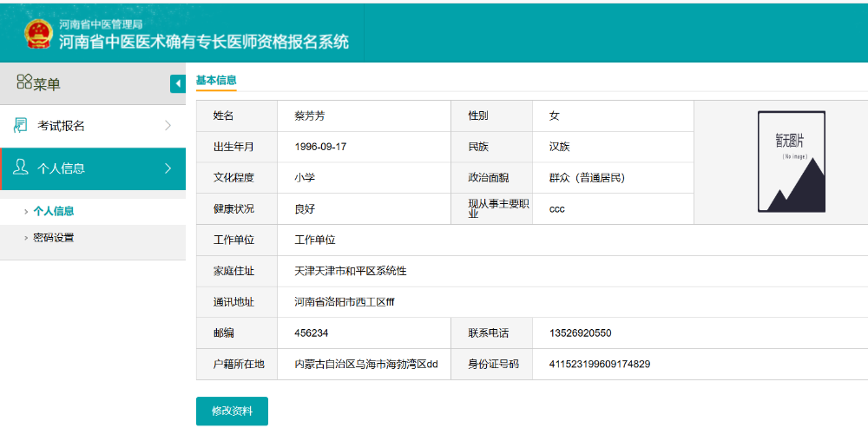Open the 考试报名 menu item
The image size is (868, 428).
pos(61,126)
